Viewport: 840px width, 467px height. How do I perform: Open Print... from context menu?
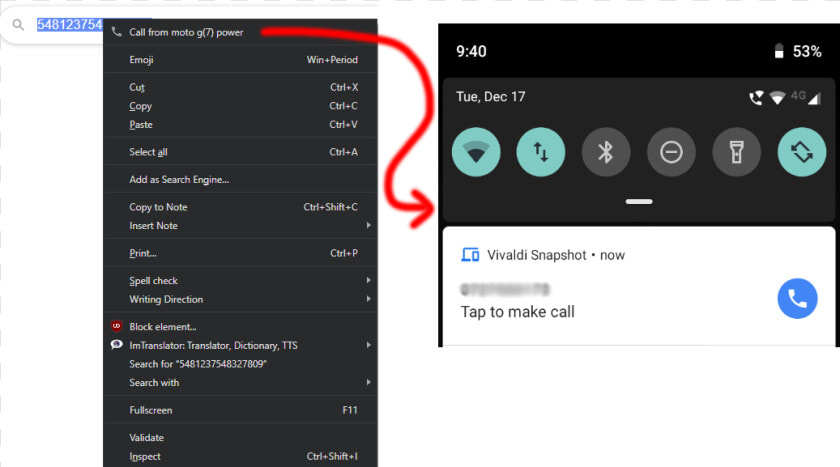pos(240,253)
